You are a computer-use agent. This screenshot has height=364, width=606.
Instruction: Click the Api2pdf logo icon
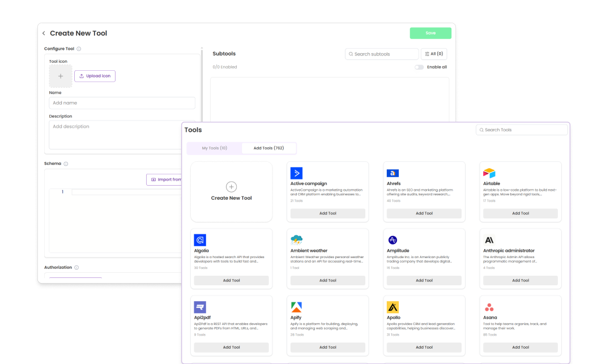[200, 307]
